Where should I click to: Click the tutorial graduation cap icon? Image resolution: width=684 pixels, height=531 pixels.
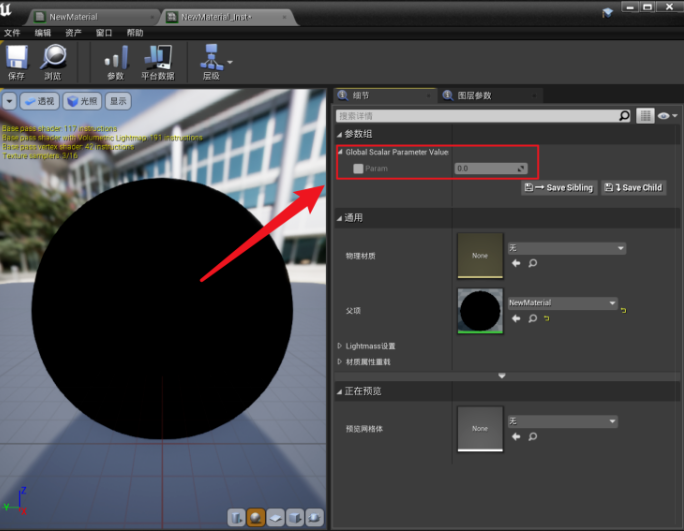(607, 13)
